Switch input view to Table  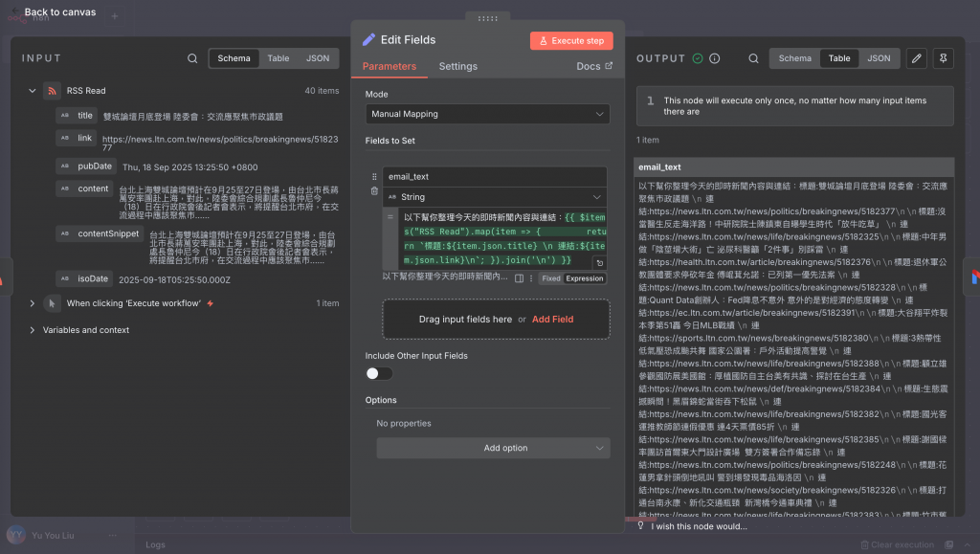(x=278, y=58)
